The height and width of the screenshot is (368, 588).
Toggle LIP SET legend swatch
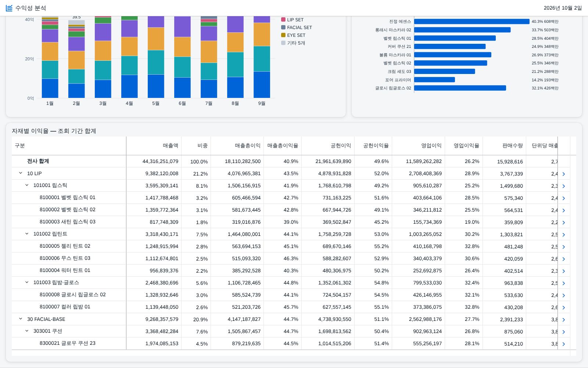point(283,20)
